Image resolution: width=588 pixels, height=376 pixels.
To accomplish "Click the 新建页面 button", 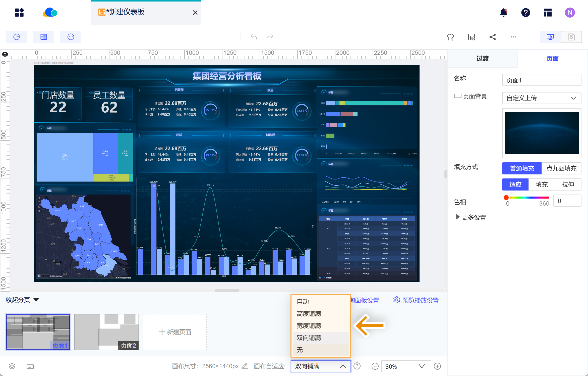I will coord(175,332).
